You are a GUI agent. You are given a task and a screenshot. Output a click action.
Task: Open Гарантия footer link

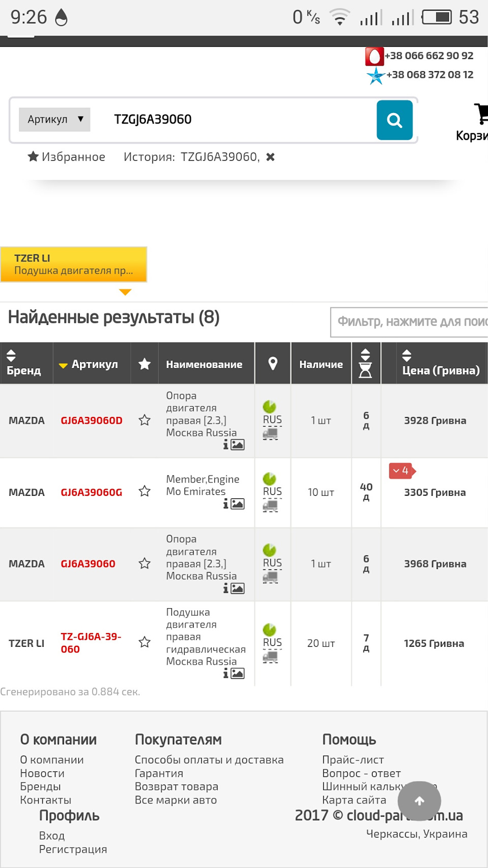tap(159, 773)
